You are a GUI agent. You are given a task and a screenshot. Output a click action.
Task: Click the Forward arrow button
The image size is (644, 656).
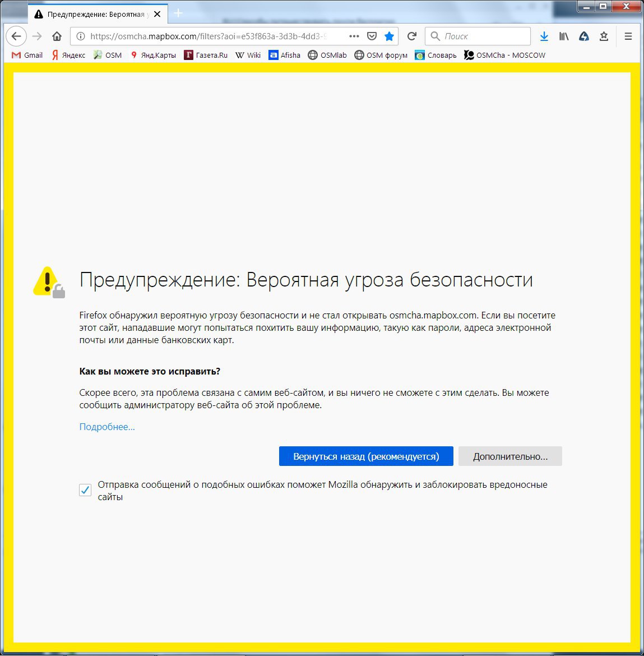click(37, 36)
